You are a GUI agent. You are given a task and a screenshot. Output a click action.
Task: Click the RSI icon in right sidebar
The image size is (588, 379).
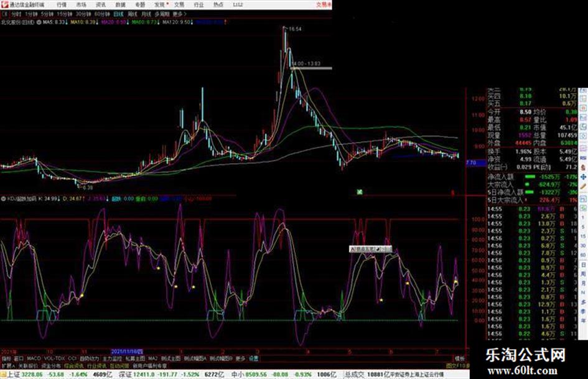coord(583,157)
